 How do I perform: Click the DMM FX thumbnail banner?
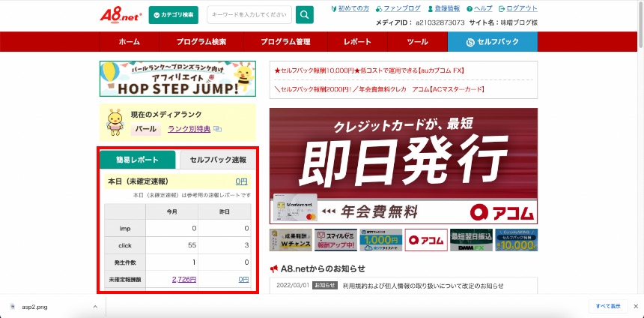(471, 240)
